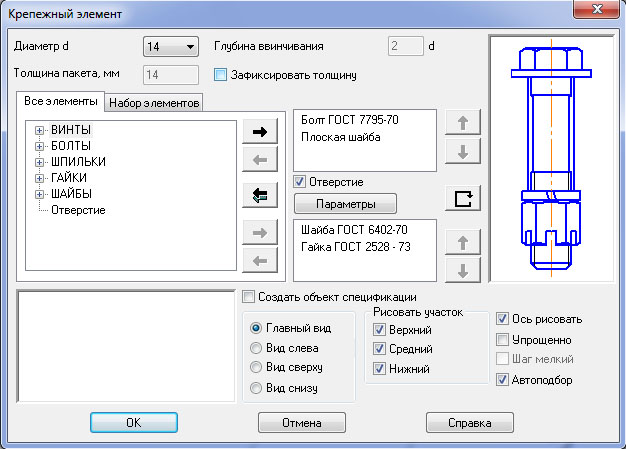The image size is (626, 449).
Task: Click move-up arrow beside Болт ГОСТ 7795-70 list
Action: 463,122
